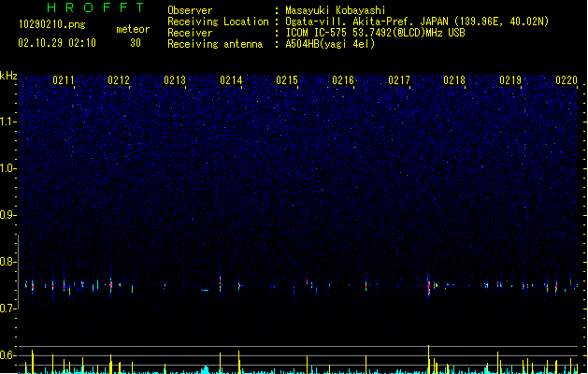The image size is (588, 374).
Task: Click the 0.6 kHz axis label
Action: pyautogui.click(x=7, y=355)
